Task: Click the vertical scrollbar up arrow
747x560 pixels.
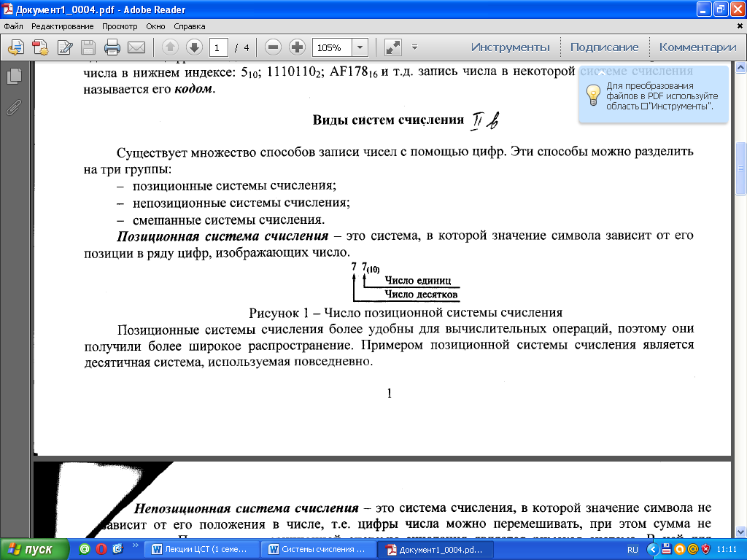Action: [x=741, y=68]
